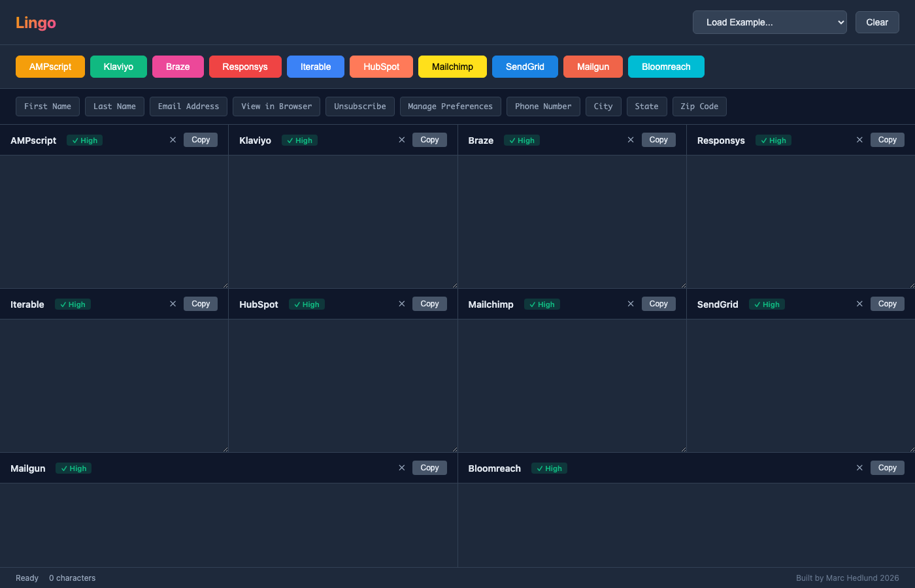Close the Klaviyo panel with its X
The height and width of the screenshot is (588, 915).
[x=402, y=140]
